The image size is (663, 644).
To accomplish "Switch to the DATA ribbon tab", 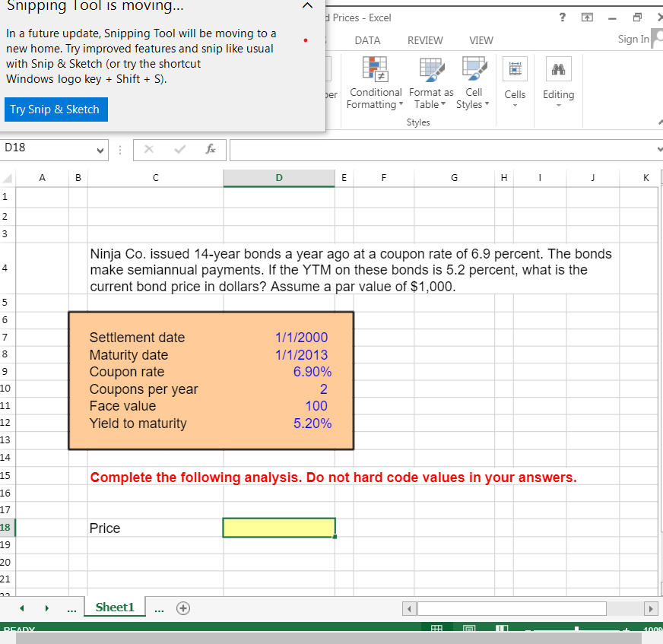I will (367, 40).
